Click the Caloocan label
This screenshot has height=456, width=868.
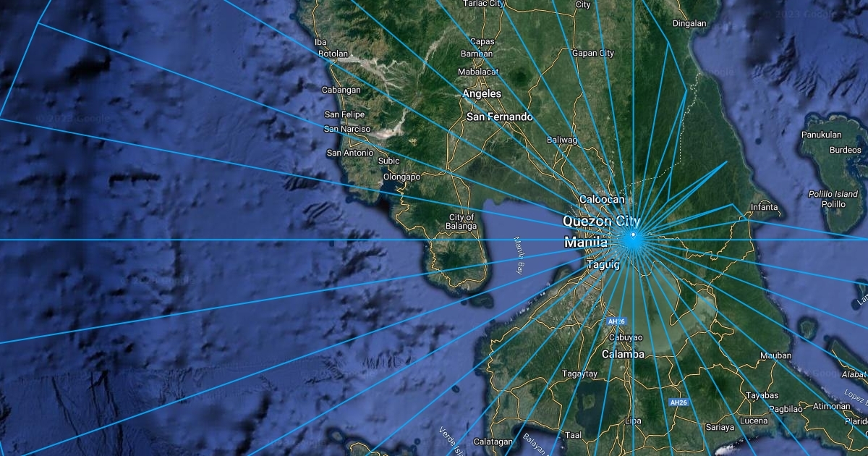[x=602, y=199]
